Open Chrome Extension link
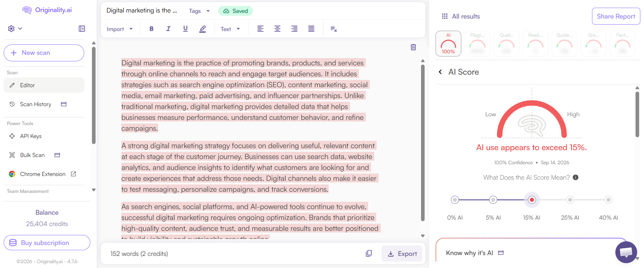The height and width of the screenshot is (268, 644). pos(43,174)
